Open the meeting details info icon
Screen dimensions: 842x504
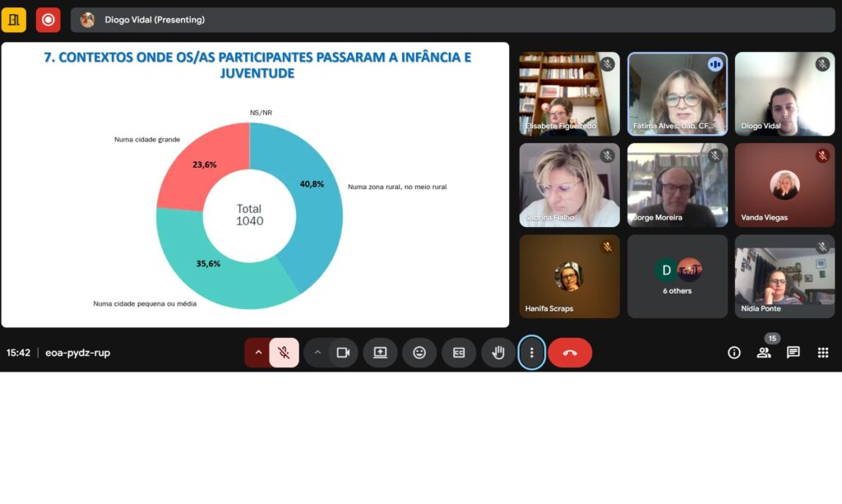pos(734,353)
